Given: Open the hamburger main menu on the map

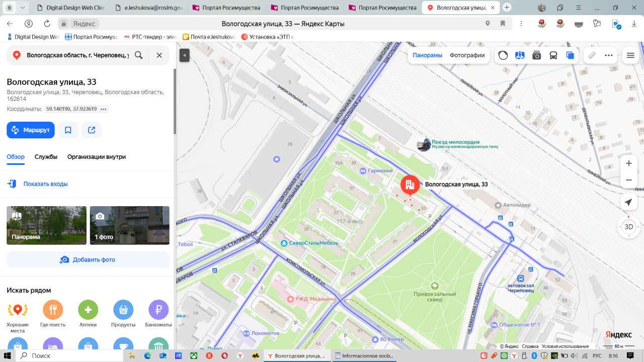Looking at the screenshot, I should point(630,55).
